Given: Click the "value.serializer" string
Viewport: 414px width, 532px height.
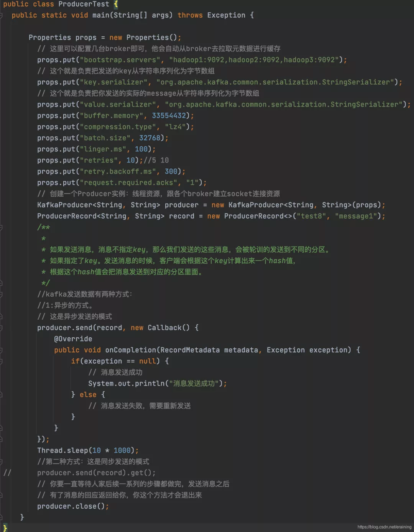Looking at the screenshot, I should (x=118, y=104).
